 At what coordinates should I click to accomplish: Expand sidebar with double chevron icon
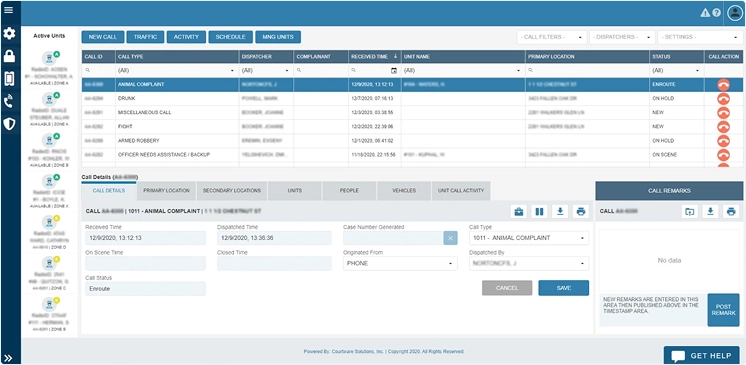click(x=9, y=358)
